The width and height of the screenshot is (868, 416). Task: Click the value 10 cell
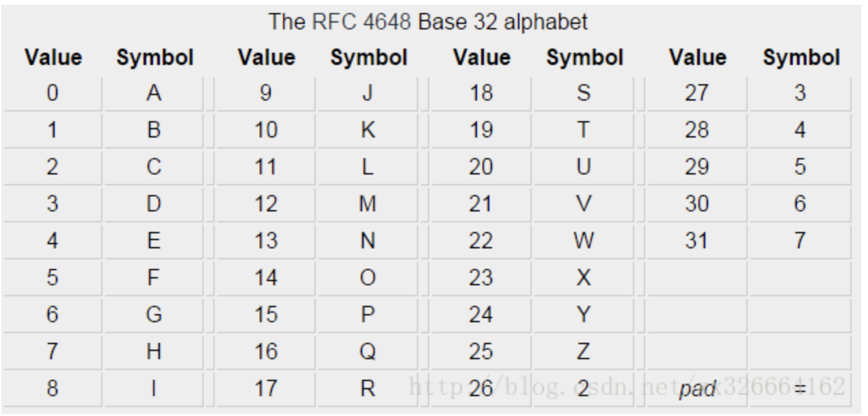tap(265, 130)
